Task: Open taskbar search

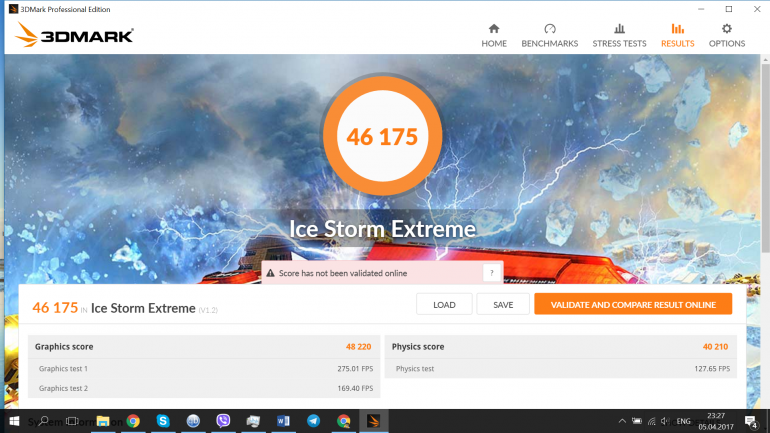Action: pos(44,421)
